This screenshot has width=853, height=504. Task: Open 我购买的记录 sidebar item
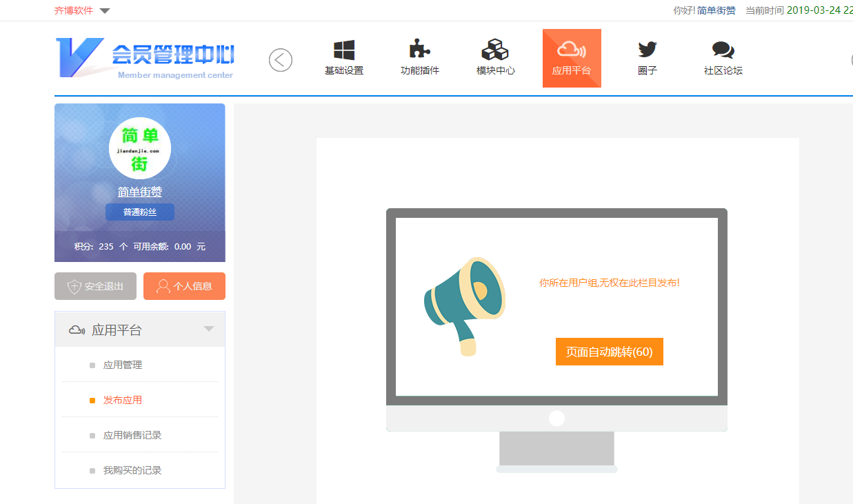(132, 470)
